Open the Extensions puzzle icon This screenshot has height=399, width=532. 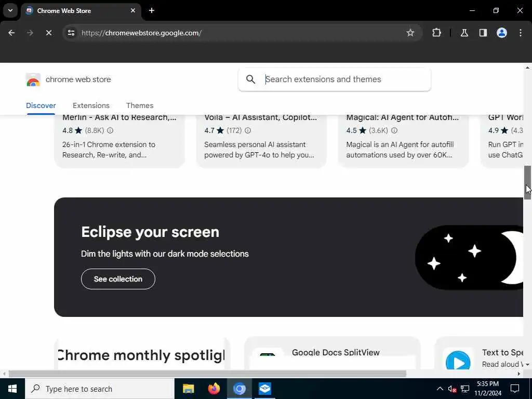[x=436, y=33]
